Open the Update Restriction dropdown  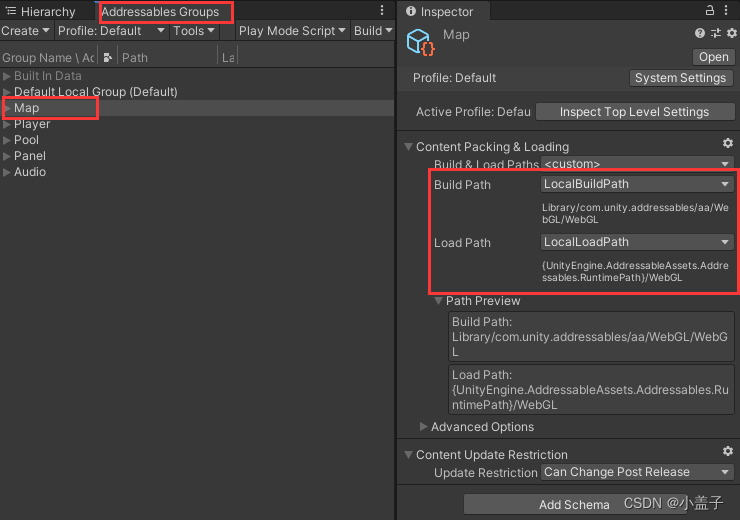click(x=637, y=472)
